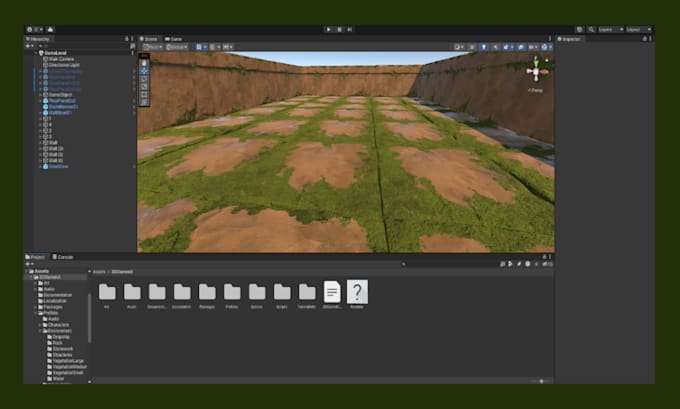Select the Transform tool in Scene overlay
Image resolution: width=680 pixels, height=409 pixels.
pyautogui.click(x=144, y=102)
